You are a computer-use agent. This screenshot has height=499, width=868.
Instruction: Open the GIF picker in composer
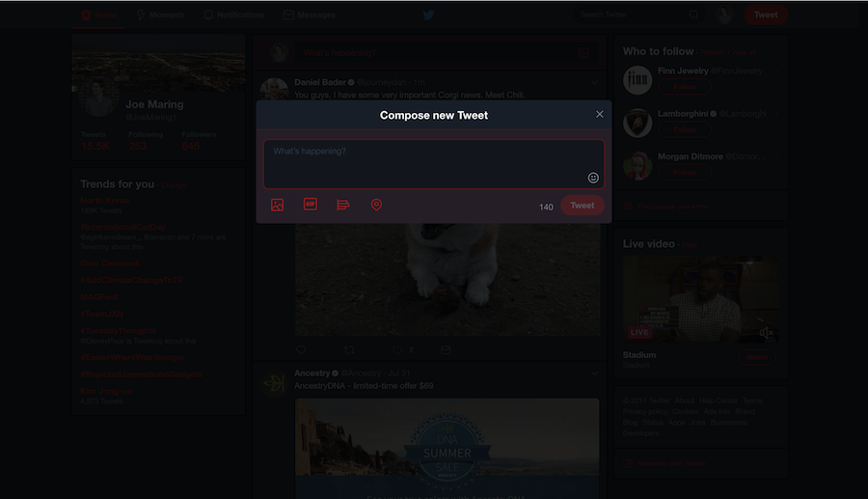[x=311, y=205]
